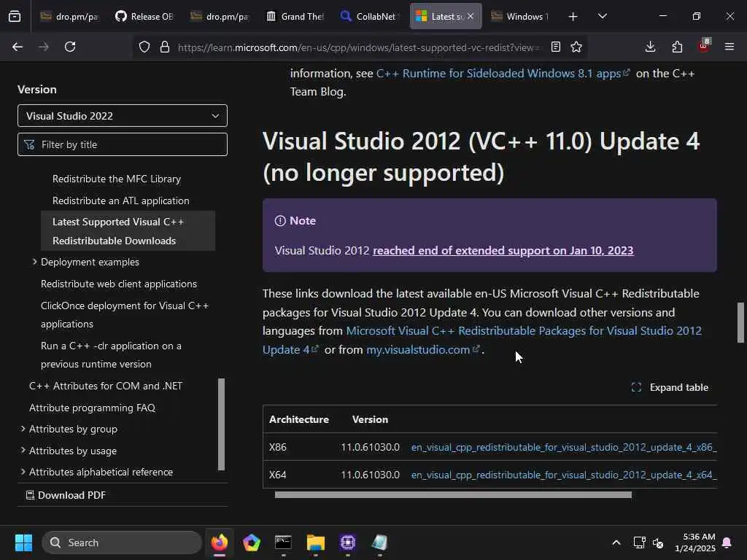Click the Architecture column header
747x560 pixels.
pos(298,419)
